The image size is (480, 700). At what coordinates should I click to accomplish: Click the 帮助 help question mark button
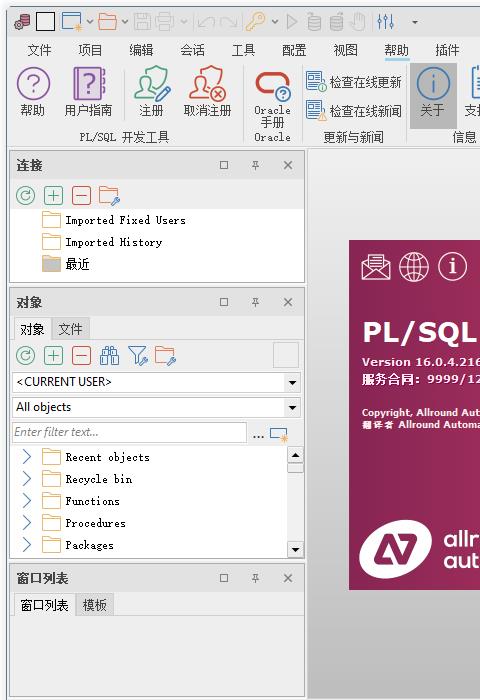33,92
